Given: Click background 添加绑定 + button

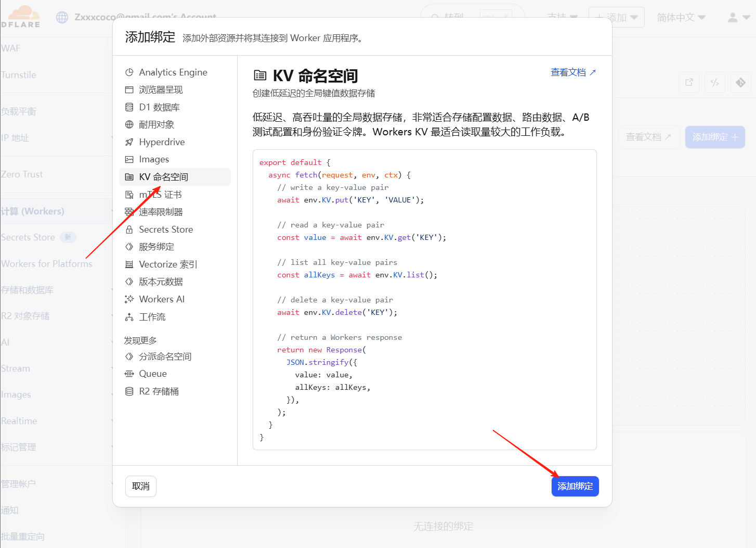Looking at the screenshot, I should click(x=715, y=137).
